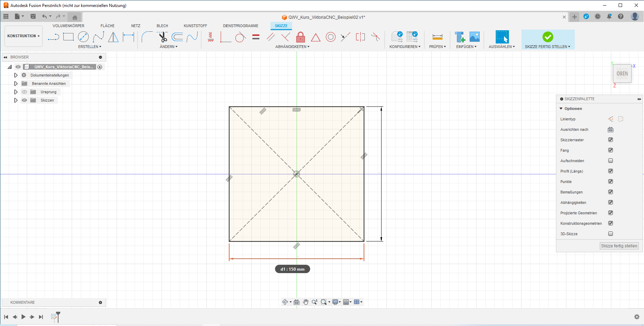This screenshot has height=326, width=644.
Task: Click the measure ruler icon under Prüfen
Action: tap(437, 37)
